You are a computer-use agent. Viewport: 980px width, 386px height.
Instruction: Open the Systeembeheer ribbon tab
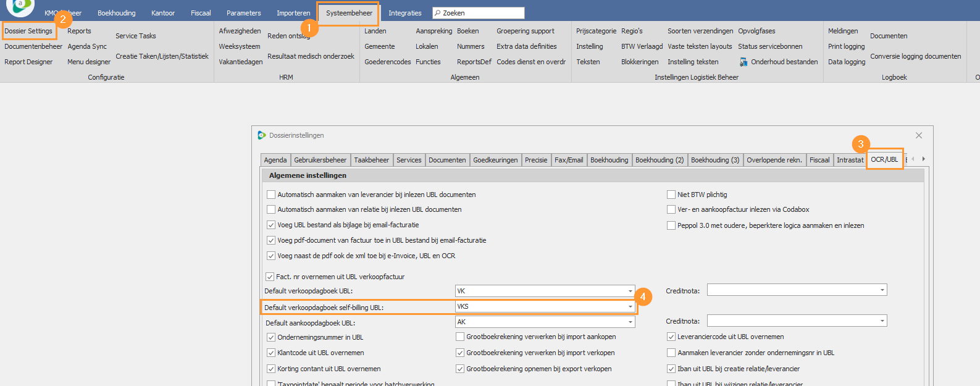click(x=349, y=13)
